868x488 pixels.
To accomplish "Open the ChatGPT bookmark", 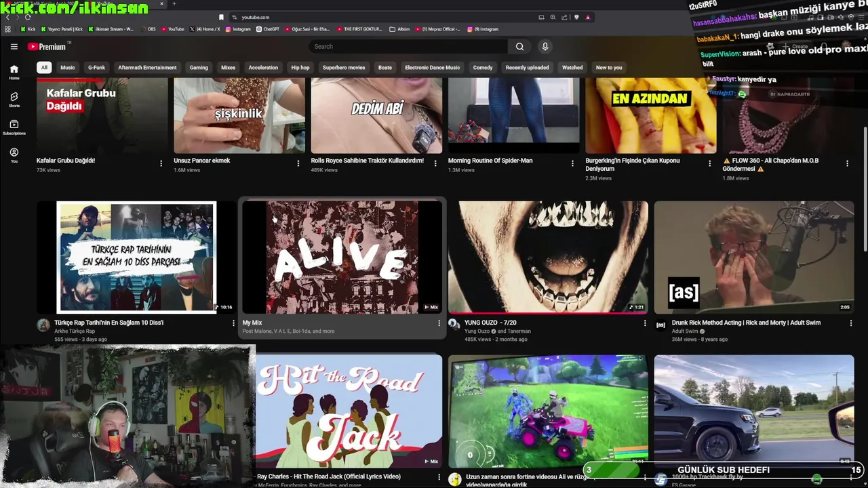I will tap(267, 29).
